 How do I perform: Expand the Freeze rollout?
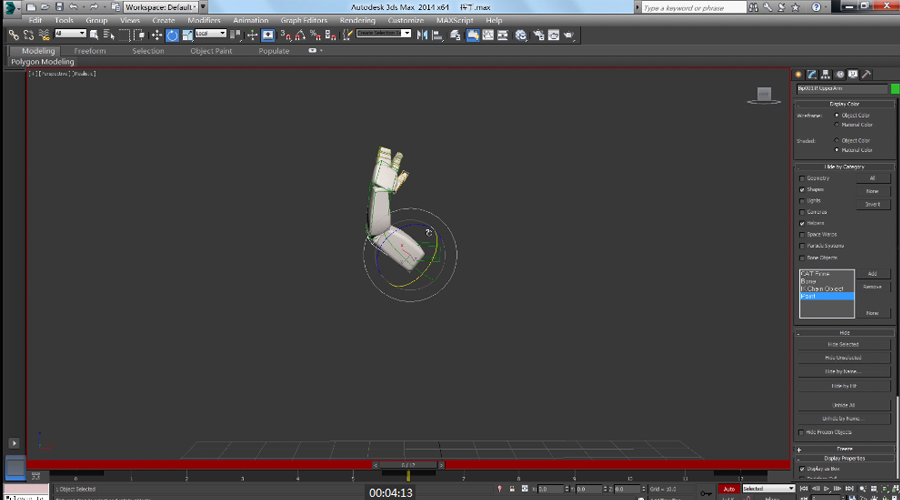845,449
